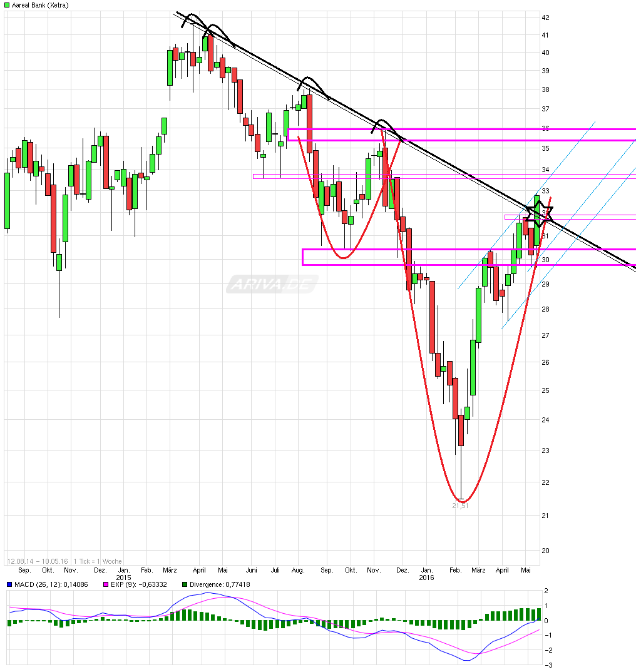The height and width of the screenshot is (672, 636).
Task: Click the 'Juli' month axis label
Action: coord(275,571)
